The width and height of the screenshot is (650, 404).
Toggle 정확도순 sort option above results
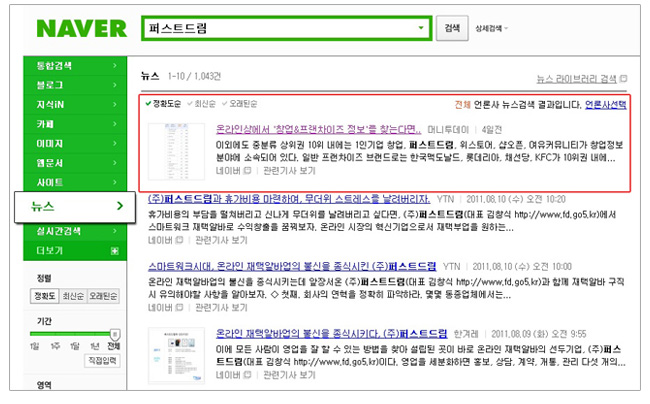tap(163, 104)
